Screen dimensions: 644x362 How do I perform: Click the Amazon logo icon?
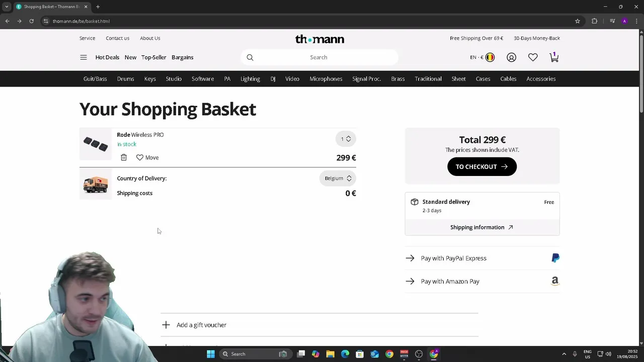click(555, 281)
